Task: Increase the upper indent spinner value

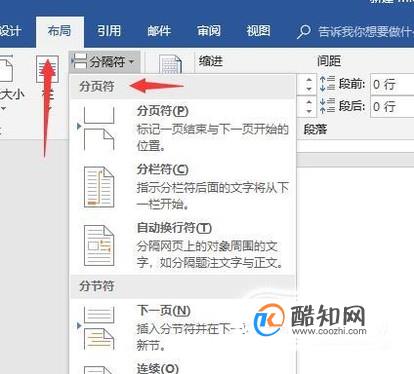Action: 309,80
